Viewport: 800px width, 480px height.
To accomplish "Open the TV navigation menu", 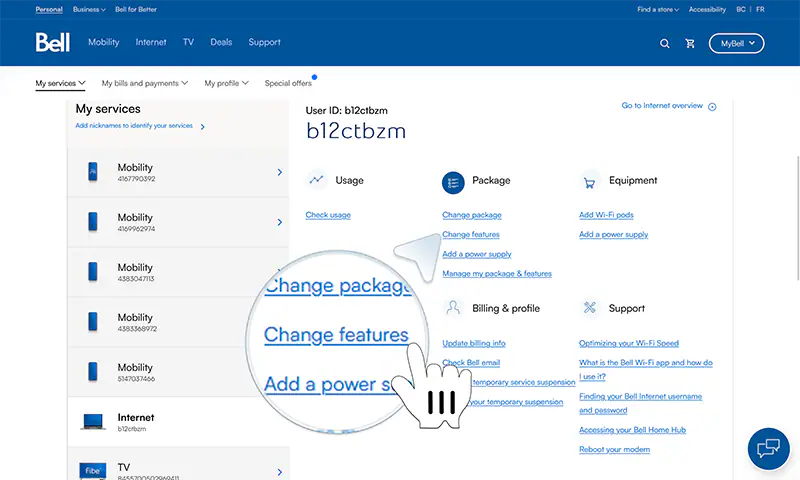I will (188, 42).
